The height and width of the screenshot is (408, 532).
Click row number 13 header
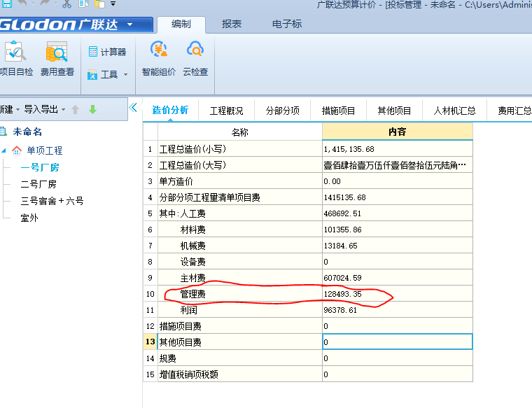coord(150,342)
